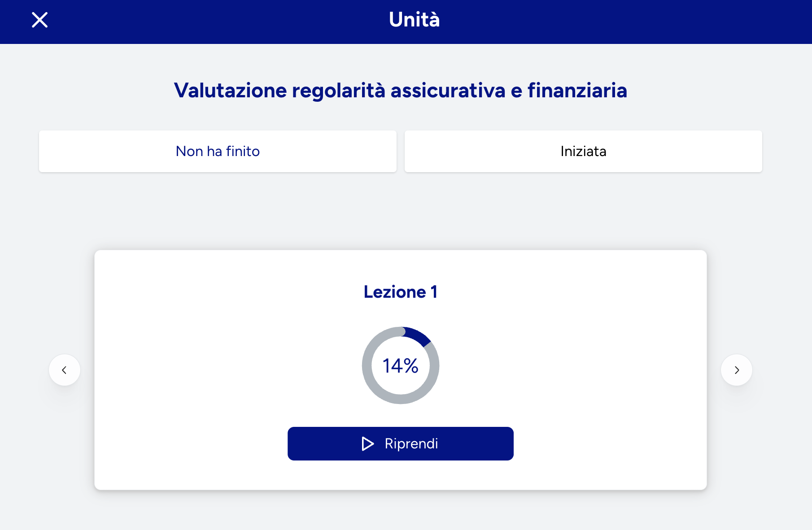Switch to the "Iniziata" tab

[583, 151]
